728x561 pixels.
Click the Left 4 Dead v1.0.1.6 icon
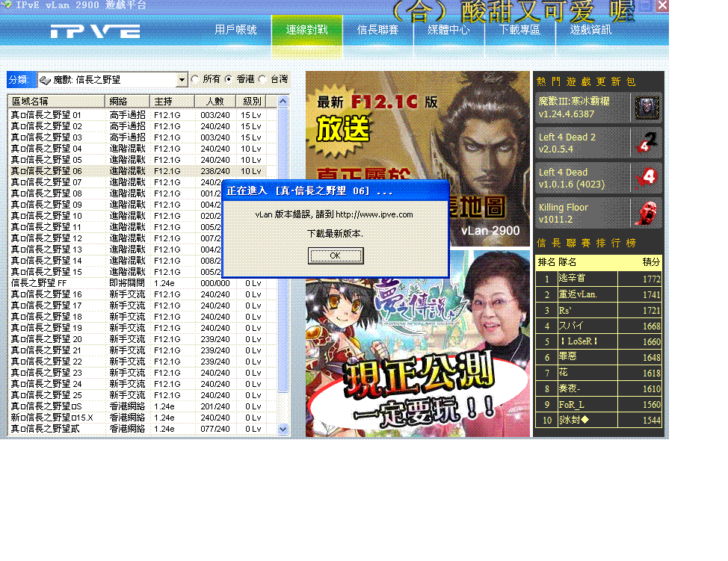click(x=647, y=178)
